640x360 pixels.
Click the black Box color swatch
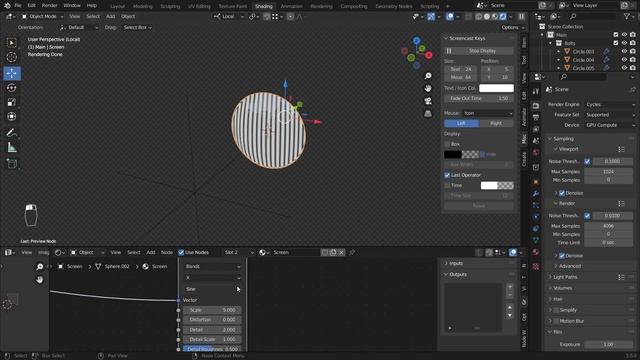pos(453,155)
